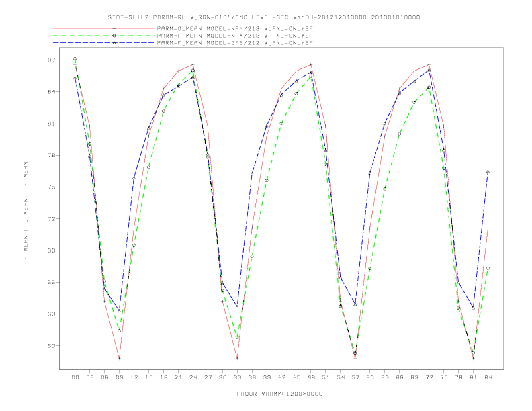Click red O_MEAN plus marker at hour 84
The image size is (532, 411).
(488, 228)
